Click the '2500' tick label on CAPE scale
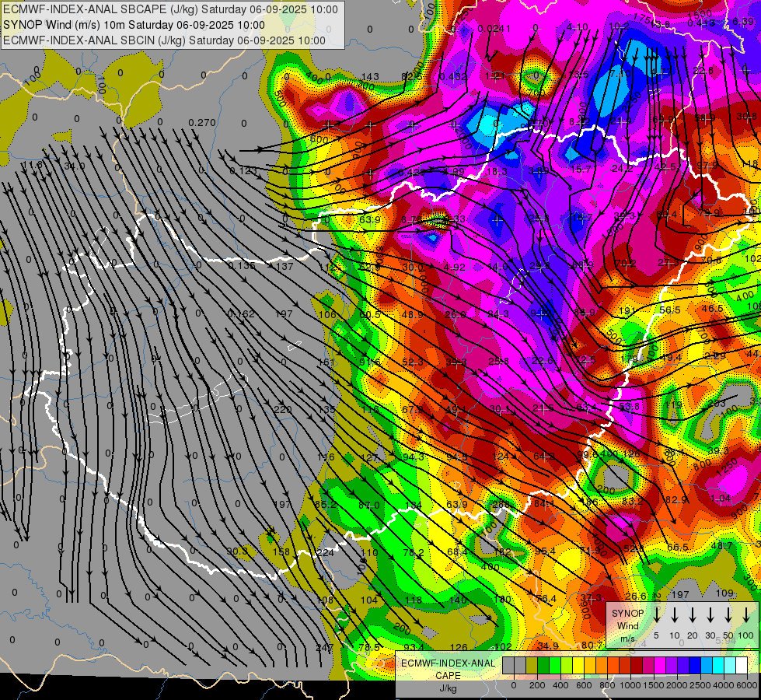 (700, 685)
